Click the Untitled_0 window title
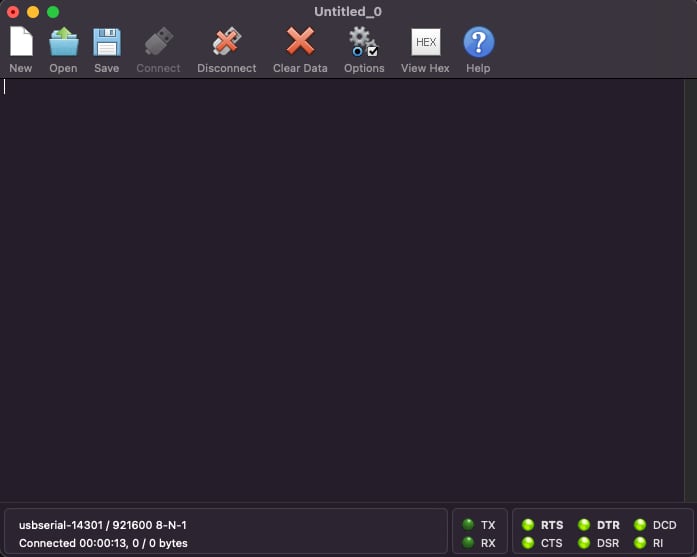The image size is (697, 557). click(348, 12)
